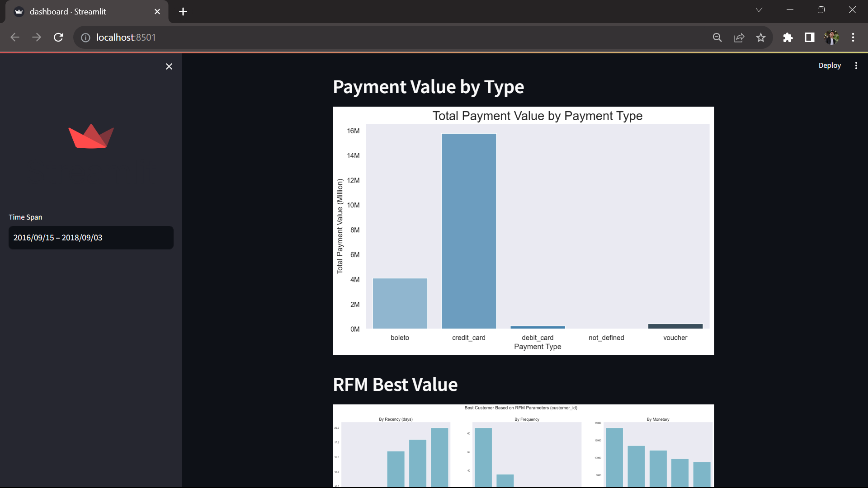
Task: Open the browser extensions puzzle menu
Action: tap(788, 38)
